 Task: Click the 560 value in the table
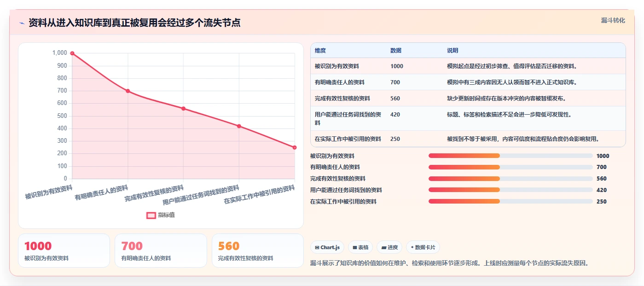tap(395, 99)
